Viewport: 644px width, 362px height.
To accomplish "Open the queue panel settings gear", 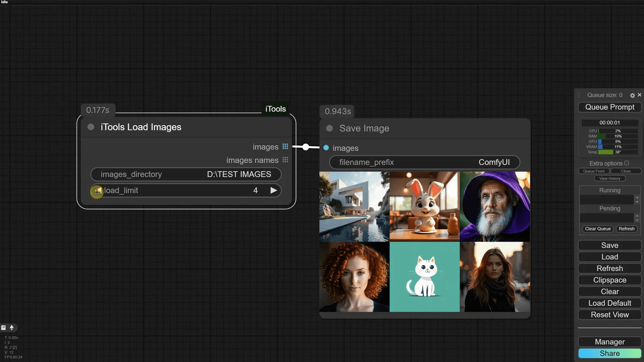I will (632, 96).
